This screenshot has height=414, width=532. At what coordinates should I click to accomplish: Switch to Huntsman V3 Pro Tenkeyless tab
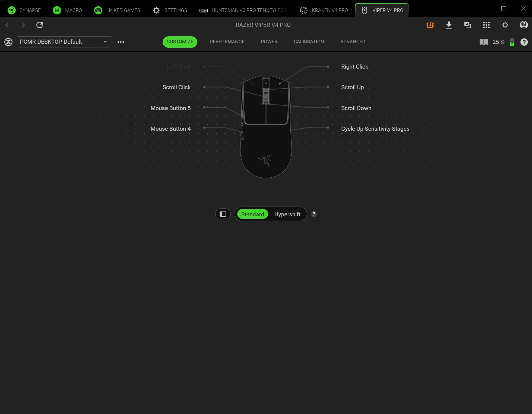(243, 10)
